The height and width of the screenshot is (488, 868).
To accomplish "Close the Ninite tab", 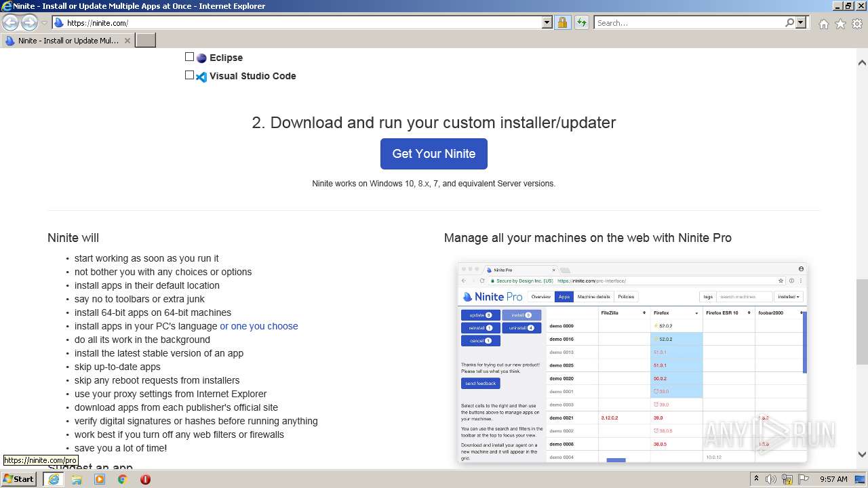I will [x=127, y=41].
